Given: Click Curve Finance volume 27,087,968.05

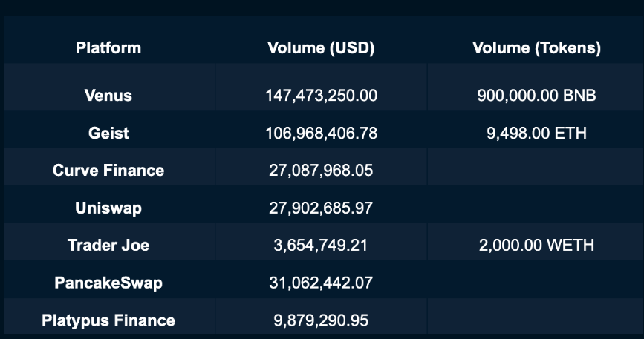Looking at the screenshot, I should (321, 171).
